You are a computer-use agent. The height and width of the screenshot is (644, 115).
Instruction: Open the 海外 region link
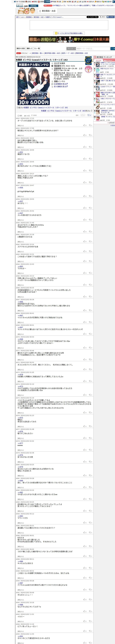(110, 2)
